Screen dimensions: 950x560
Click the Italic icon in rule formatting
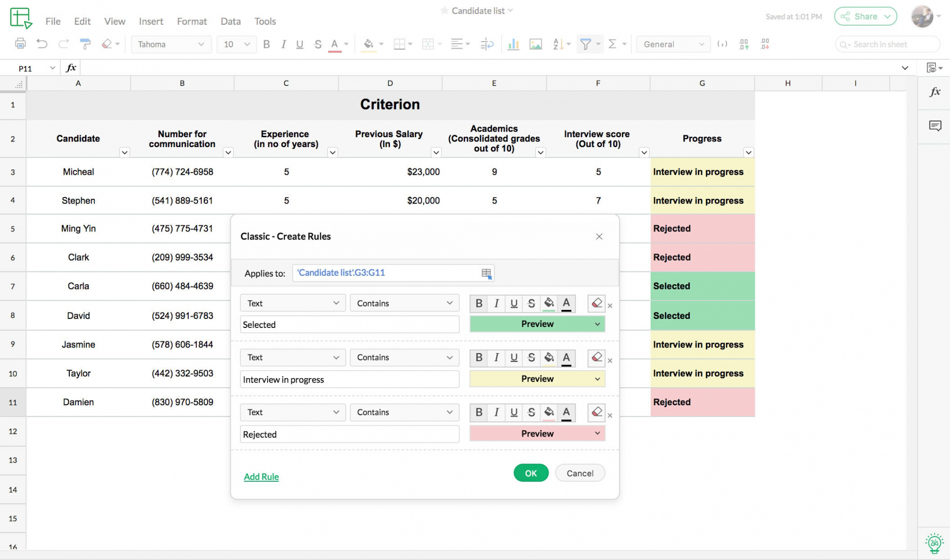point(496,303)
